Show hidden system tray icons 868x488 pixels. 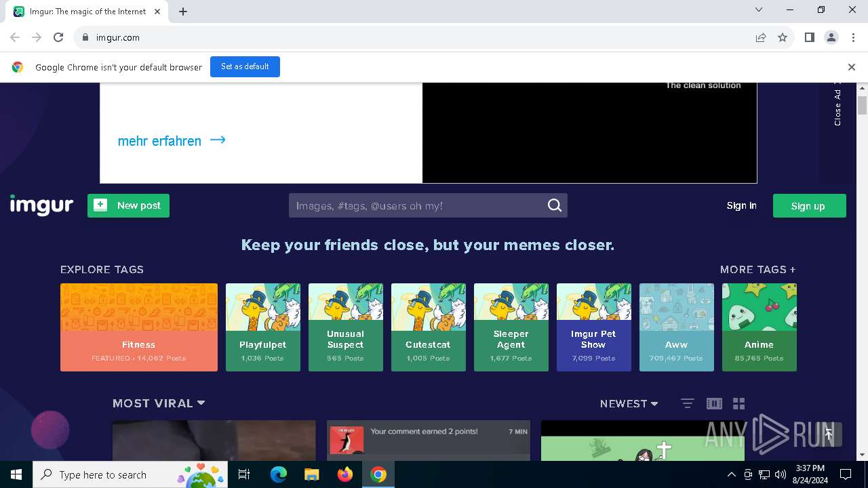click(x=731, y=474)
